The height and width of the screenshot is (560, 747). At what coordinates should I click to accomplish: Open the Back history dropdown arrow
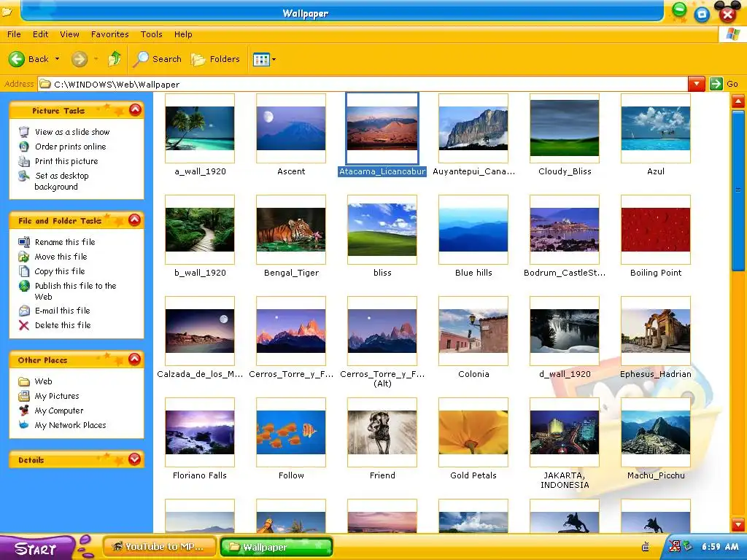coord(57,59)
